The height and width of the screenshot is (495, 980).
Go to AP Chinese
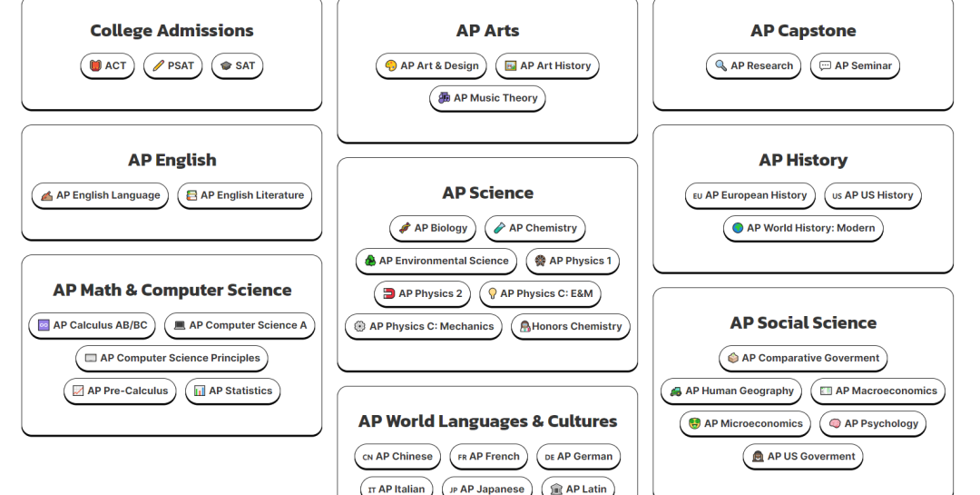pyautogui.click(x=397, y=457)
